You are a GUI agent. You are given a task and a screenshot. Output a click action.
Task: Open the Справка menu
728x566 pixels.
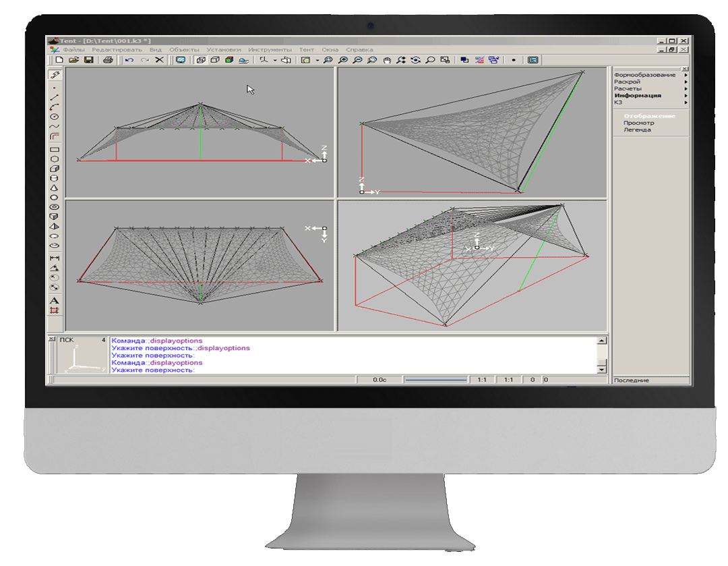pyautogui.click(x=359, y=50)
